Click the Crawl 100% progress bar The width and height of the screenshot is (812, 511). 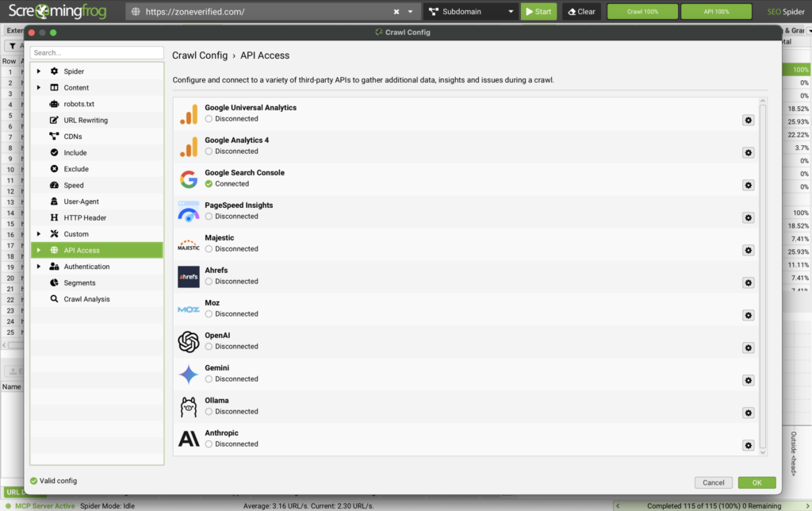pyautogui.click(x=642, y=11)
